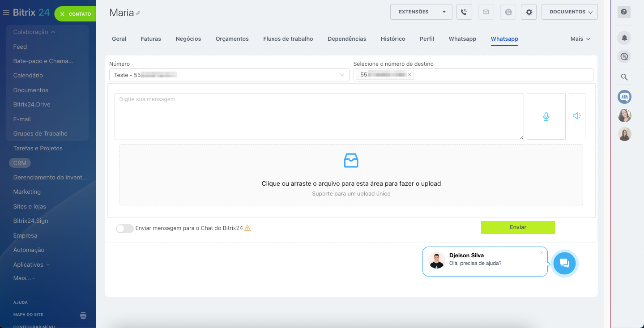Click the Digite sua mensagem text area
The width and height of the screenshot is (644, 328).
tap(319, 116)
